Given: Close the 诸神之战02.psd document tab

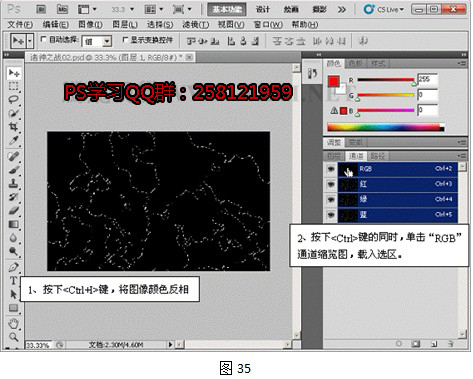Looking at the screenshot, I should click(189, 57).
